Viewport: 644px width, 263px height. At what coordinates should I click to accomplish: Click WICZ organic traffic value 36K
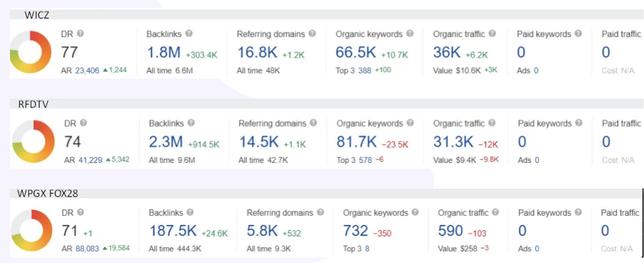pos(446,52)
